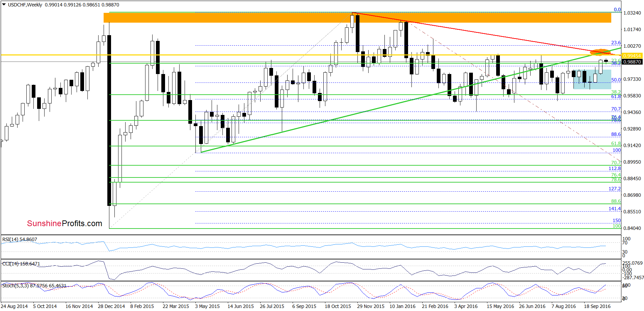This screenshot has height=311, width=644.
Task: Click the 0.0 Fibonacci level label
Action: [x=617, y=9]
